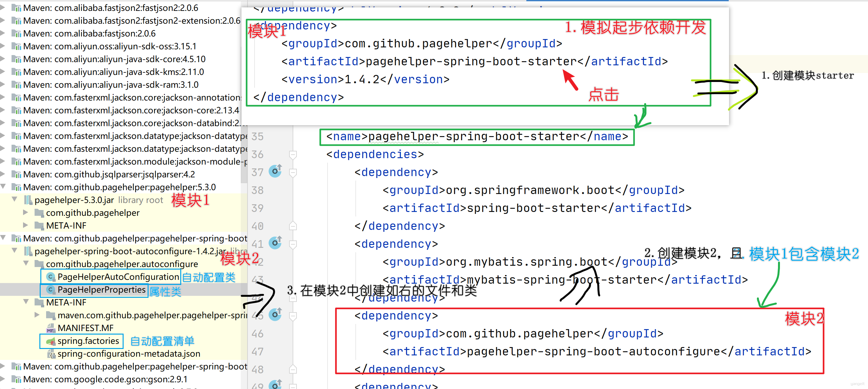This screenshot has height=389, width=868.
Task: Expand the aliyun-java-sdk-core:4.5.10 library node
Action: click(x=2, y=59)
